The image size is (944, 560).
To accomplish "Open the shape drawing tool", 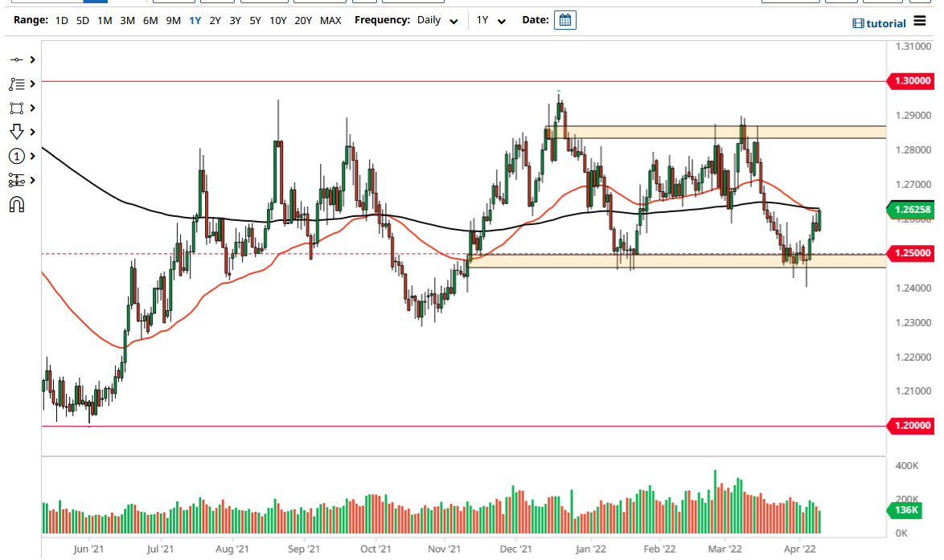I will click(17, 108).
